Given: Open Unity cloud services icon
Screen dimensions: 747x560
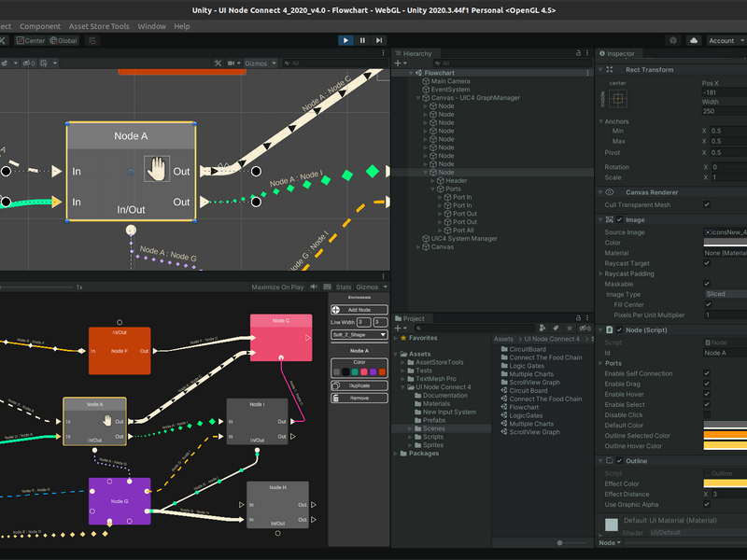Looking at the screenshot, I should point(694,40).
